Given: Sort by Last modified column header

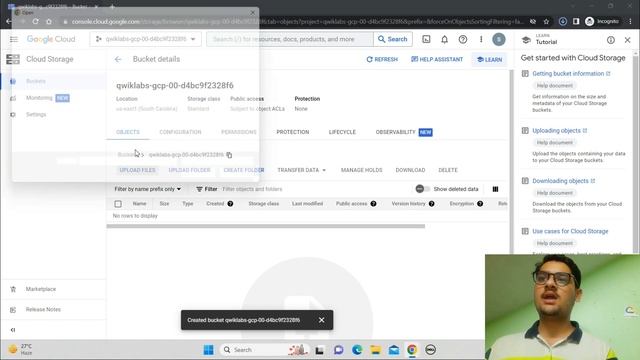Looking at the screenshot, I should 307,204.
